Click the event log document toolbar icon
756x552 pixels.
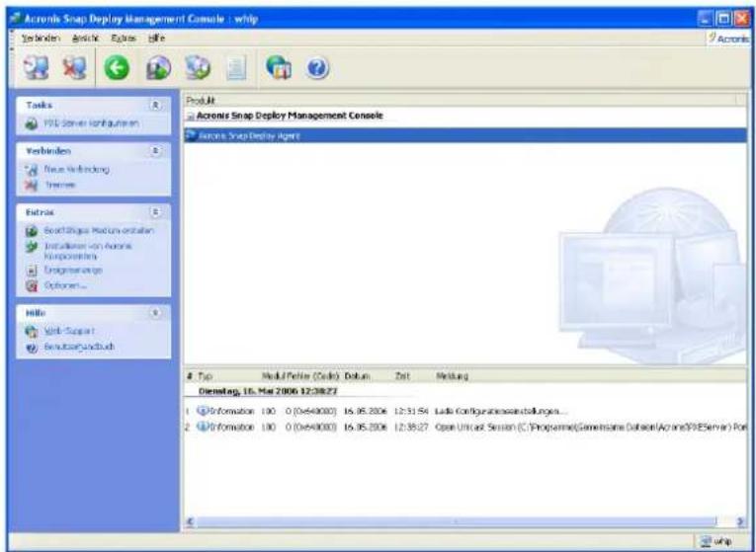click(x=236, y=67)
